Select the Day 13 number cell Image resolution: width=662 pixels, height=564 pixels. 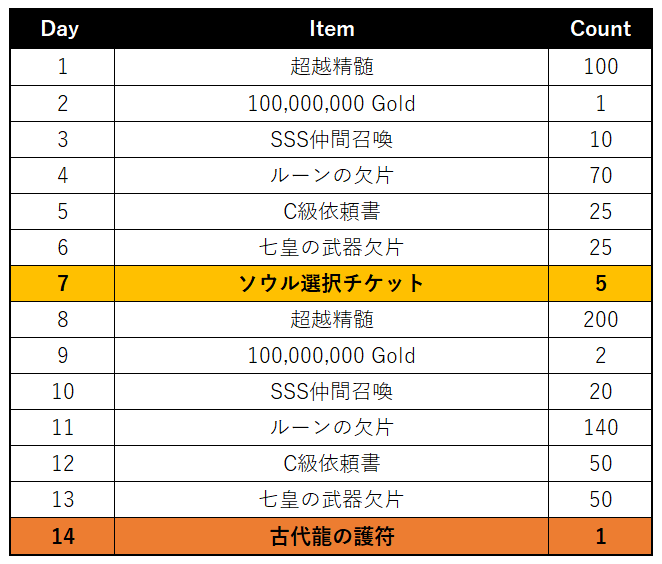click(x=62, y=499)
